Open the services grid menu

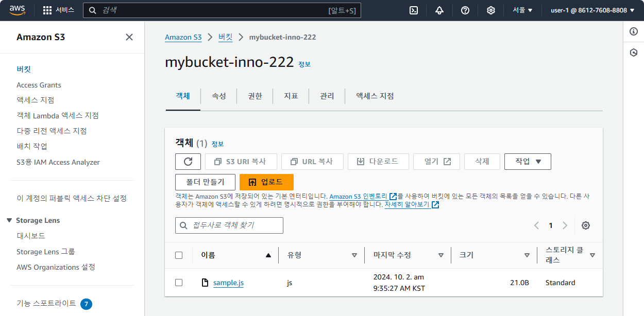[59, 10]
